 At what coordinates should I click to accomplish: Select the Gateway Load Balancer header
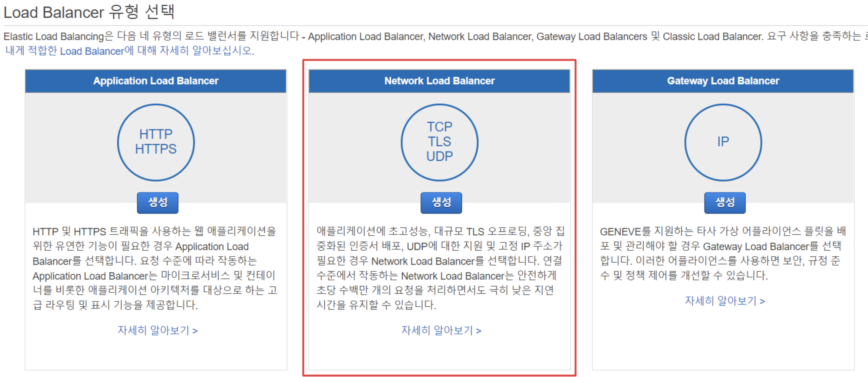point(723,81)
